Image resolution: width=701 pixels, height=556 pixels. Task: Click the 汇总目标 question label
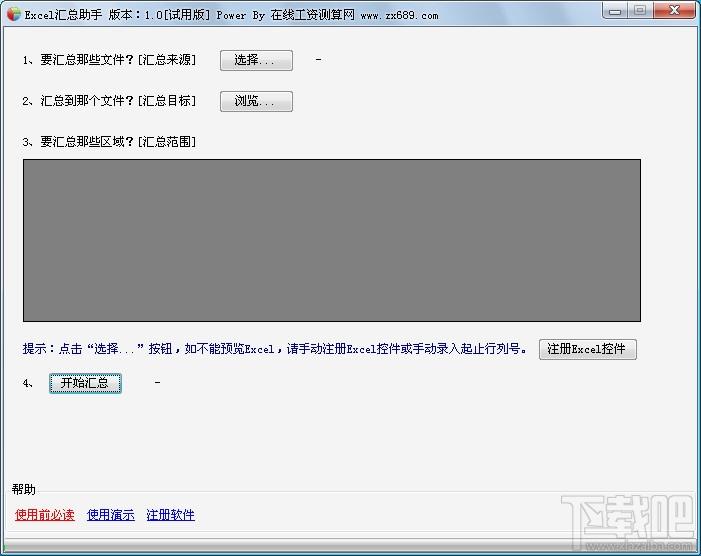[109, 101]
